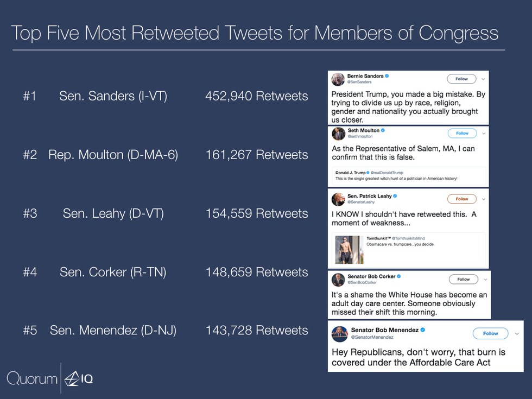
Task: Click Senator Bob Menendez's profile avatar
Action: [x=339, y=333]
